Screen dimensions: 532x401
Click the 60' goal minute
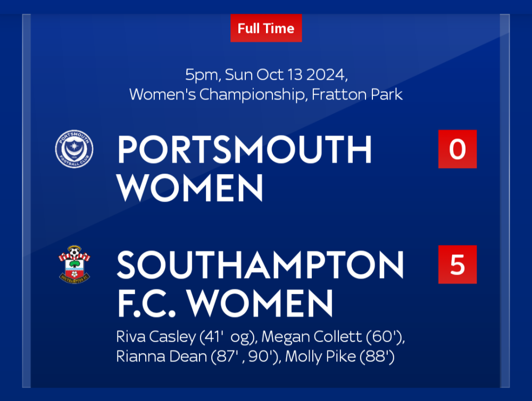[x=379, y=337]
